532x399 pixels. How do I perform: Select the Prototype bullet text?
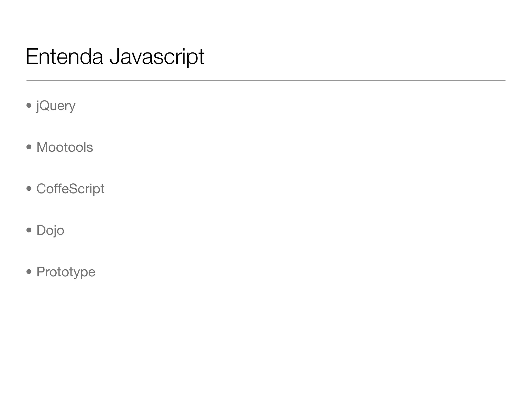66,272
